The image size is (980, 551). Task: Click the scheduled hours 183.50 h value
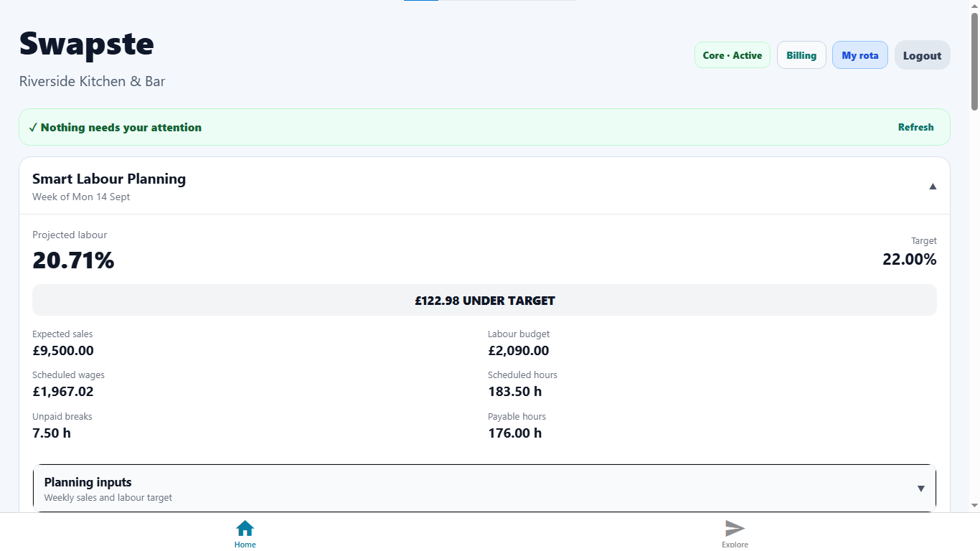515,391
